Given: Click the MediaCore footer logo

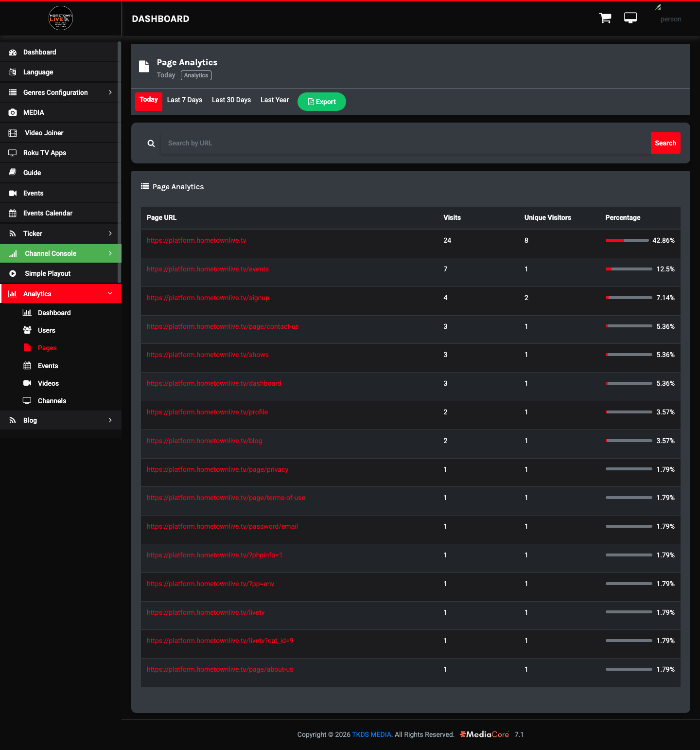Looking at the screenshot, I should (x=485, y=734).
